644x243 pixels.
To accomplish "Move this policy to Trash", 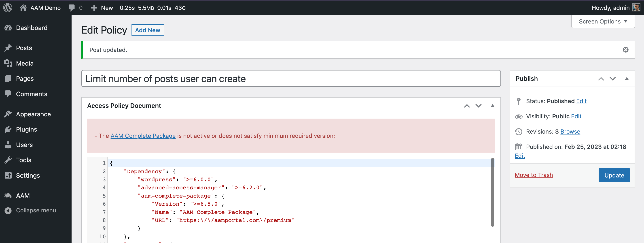I will [x=534, y=175].
